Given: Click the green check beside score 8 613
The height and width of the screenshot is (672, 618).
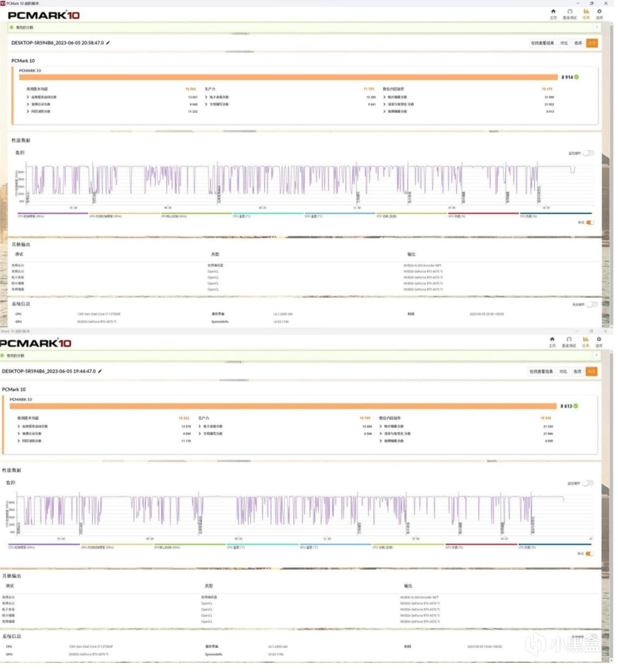Looking at the screenshot, I should pos(576,406).
